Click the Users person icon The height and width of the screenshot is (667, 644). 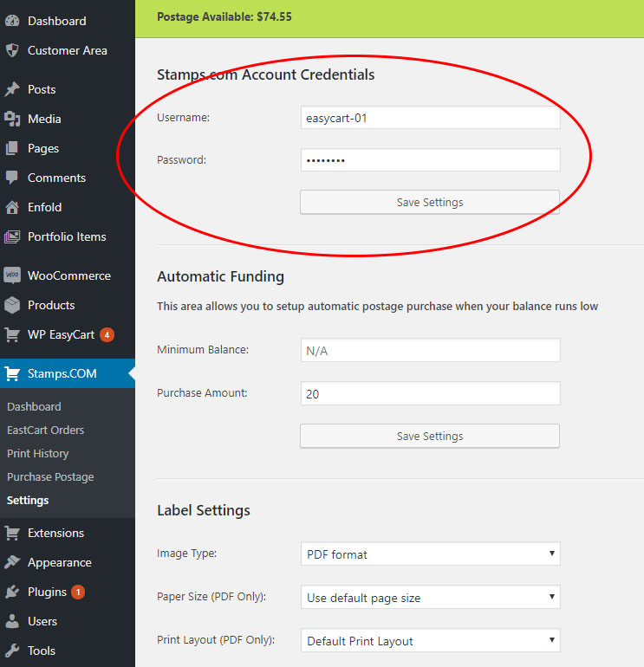tap(12, 621)
